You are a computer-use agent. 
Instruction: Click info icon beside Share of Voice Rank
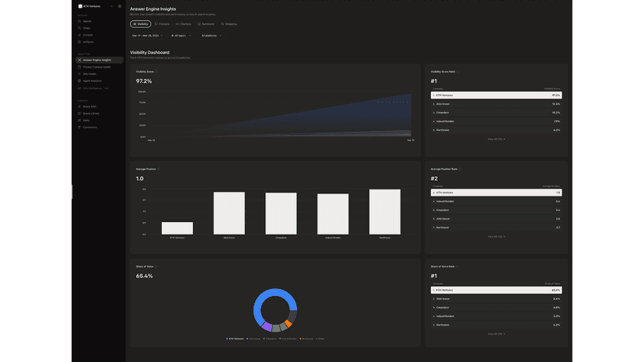[x=457, y=266]
